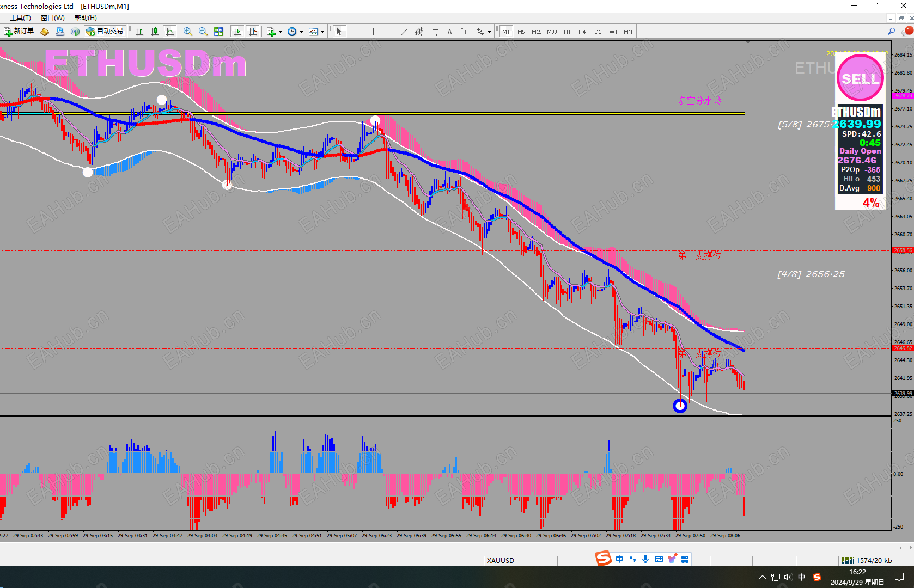914x588 pixels.
Task: Open the taskbar volume control
Action: (x=788, y=577)
